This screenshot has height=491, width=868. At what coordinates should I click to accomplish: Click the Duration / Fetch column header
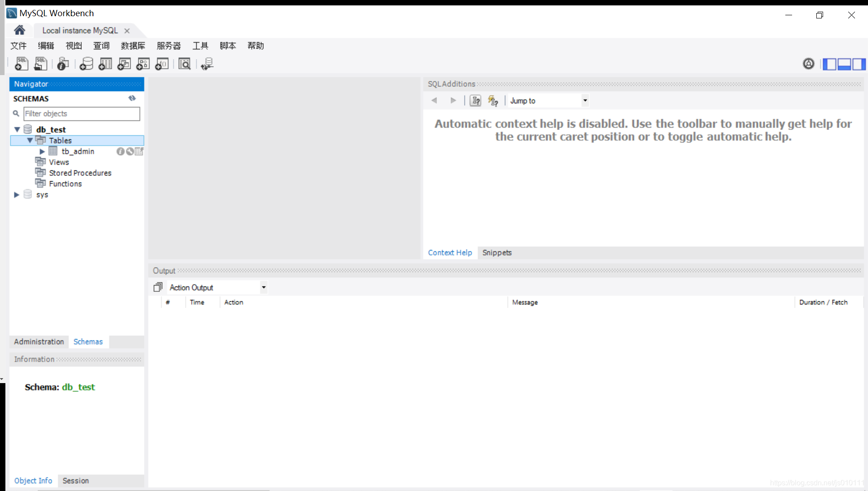point(823,302)
